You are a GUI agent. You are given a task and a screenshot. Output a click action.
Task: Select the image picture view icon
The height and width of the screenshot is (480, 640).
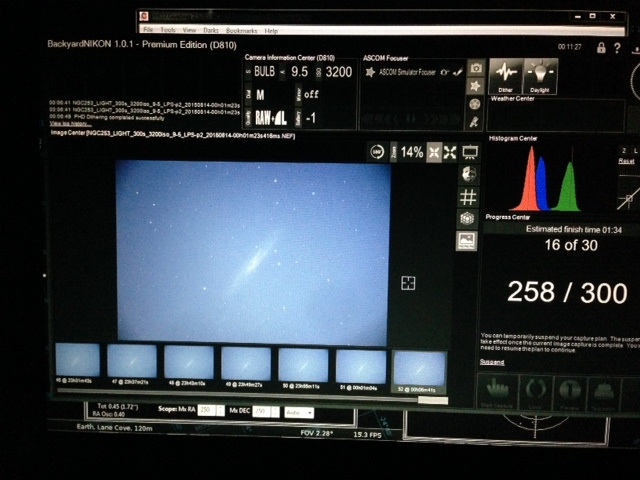467,241
